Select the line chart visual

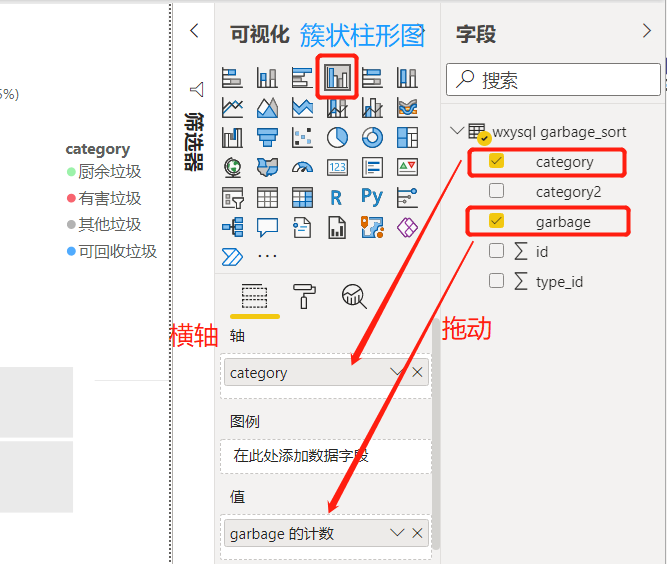pos(232,108)
